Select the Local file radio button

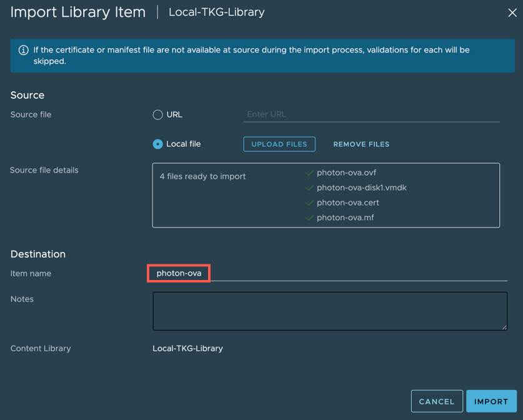[157, 144]
